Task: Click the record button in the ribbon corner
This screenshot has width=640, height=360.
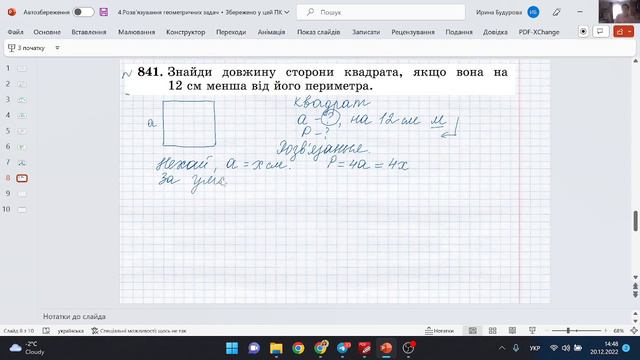Action: coord(583,31)
